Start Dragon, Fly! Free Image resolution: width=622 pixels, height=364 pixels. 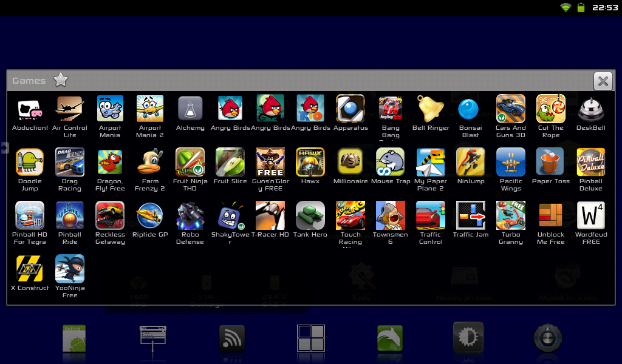click(x=110, y=162)
